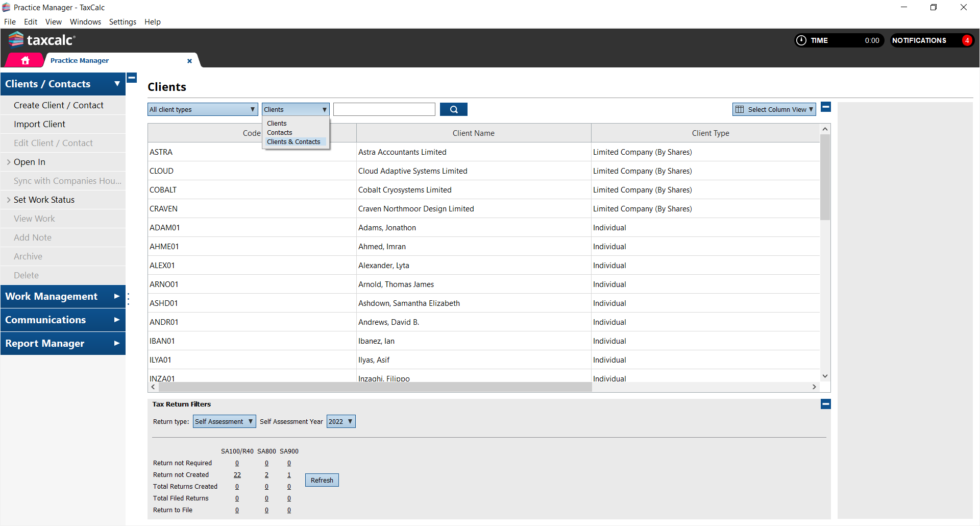Click the client search text field
Screen dimensions: 980x526
pyautogui.click(x=384, y=109)
